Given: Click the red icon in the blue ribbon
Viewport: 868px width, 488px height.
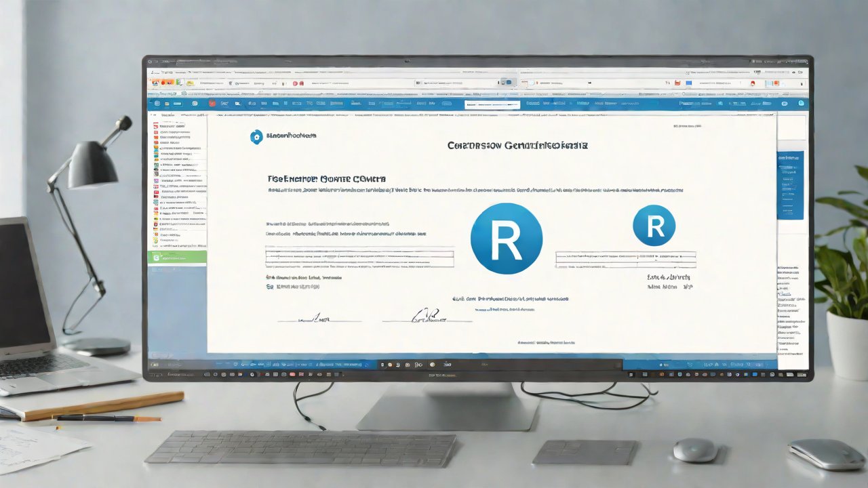Looking at the screenshot, I should 212,104.
